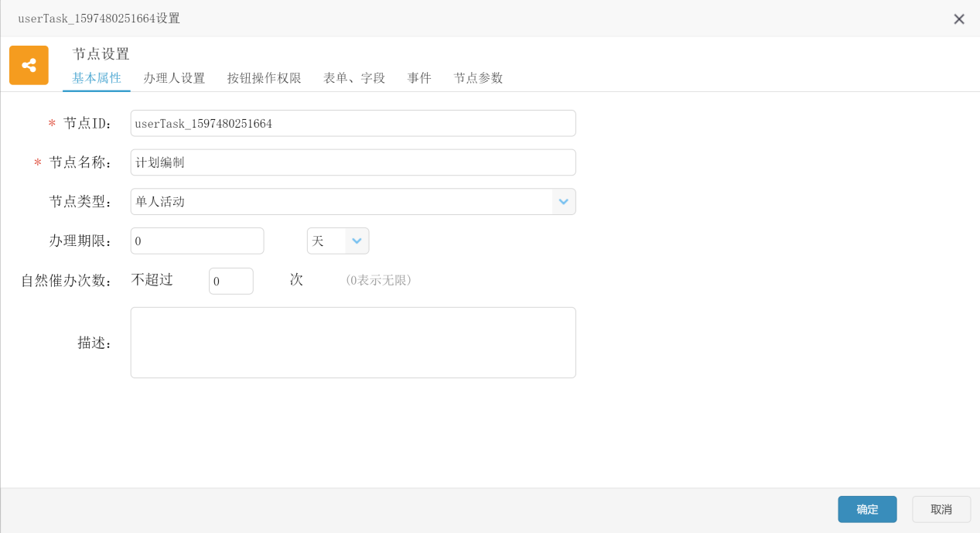Close the userTask settings dialog

pyautogui.click(x=959, y=19)
